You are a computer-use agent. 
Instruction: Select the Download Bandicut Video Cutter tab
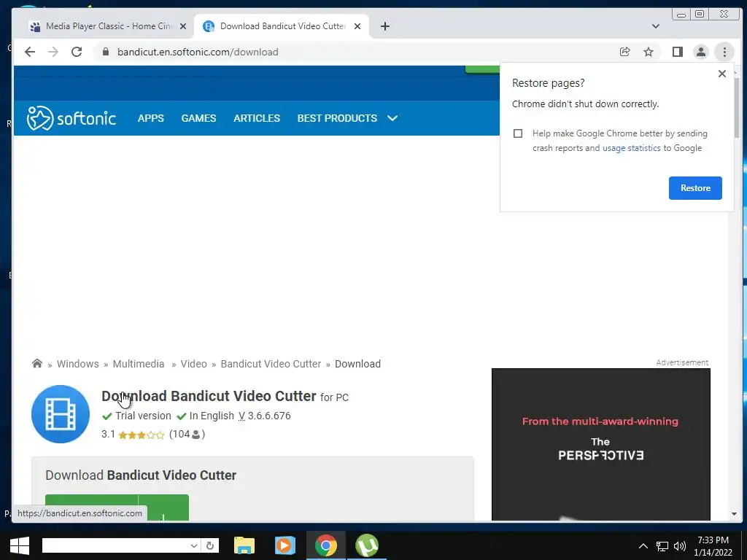pos(281,26)
